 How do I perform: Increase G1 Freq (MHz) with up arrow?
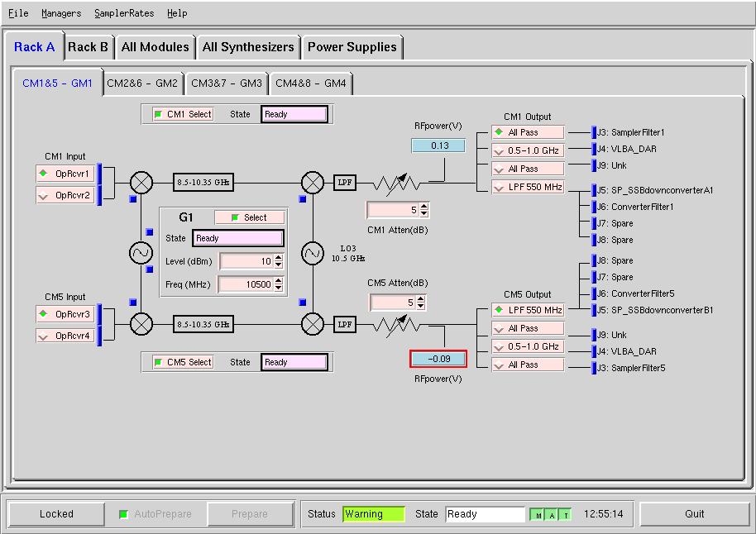click(278, 281)
